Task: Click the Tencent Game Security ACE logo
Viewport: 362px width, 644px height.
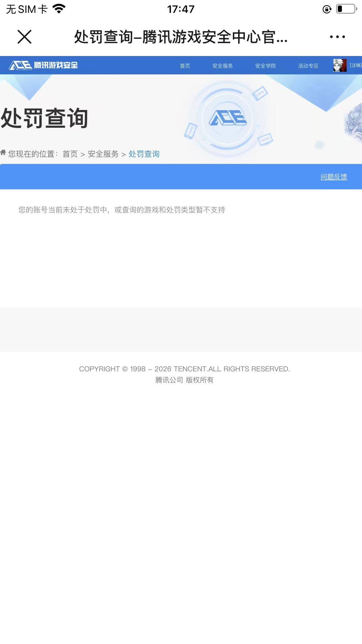Action: pos(43,65)
